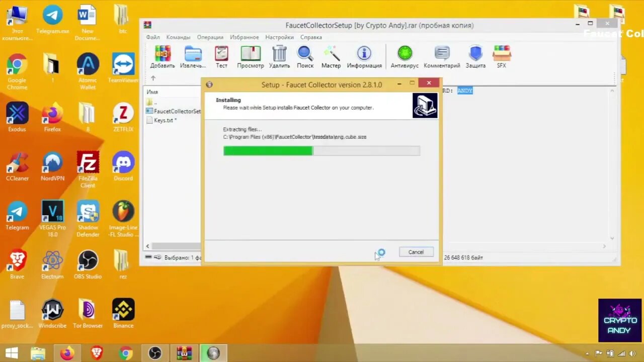Screen dimensions: 644x362
Task: Open the Команды menu
Action: (x=178, y=37)
